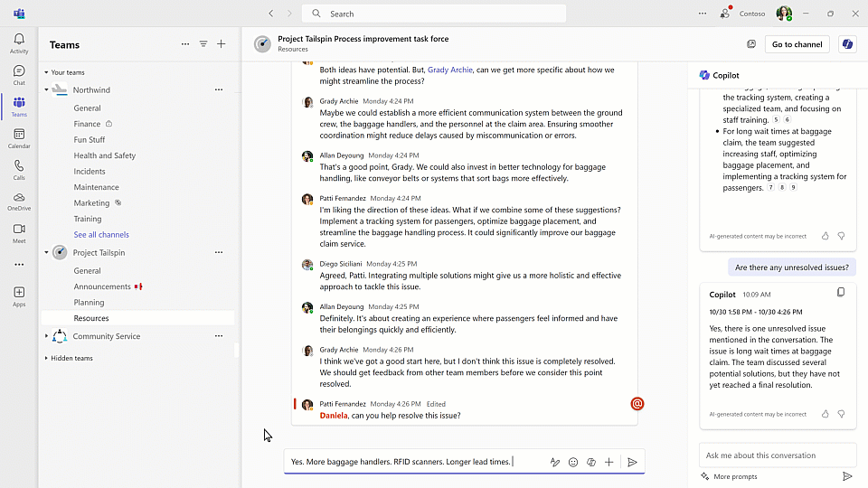
Task: Toggle the Copilot pane button in header
Action: 846,44
